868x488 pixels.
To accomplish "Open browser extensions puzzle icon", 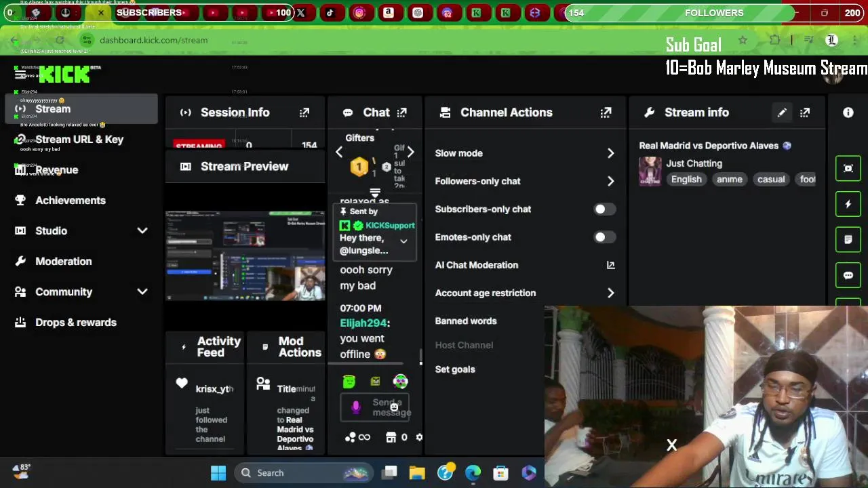I will pos(774,40).
